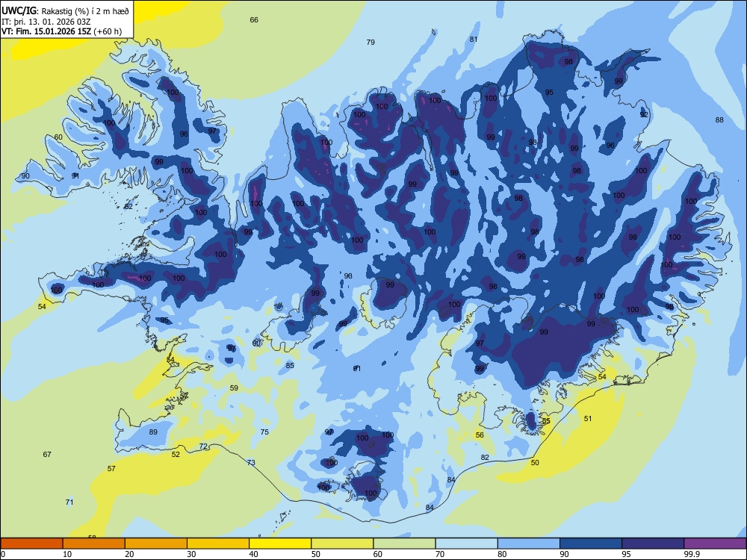The image size is (747, 560).
Task: Click the dark orange 0–10 legend swatch
Action: [x=31, y=544]
